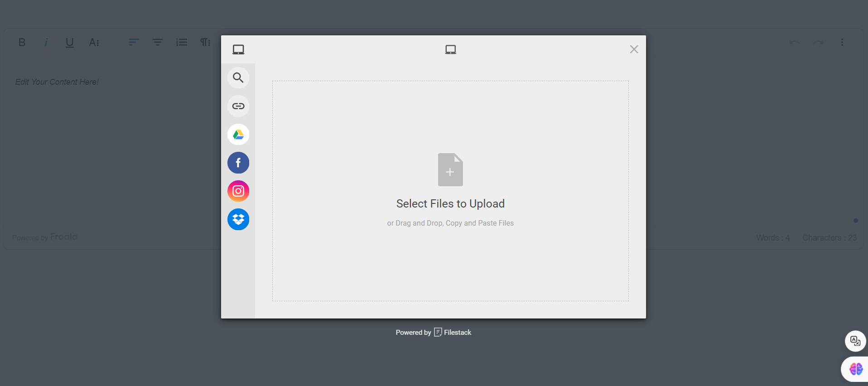Open Link (URL) upload source

(238, 106)
